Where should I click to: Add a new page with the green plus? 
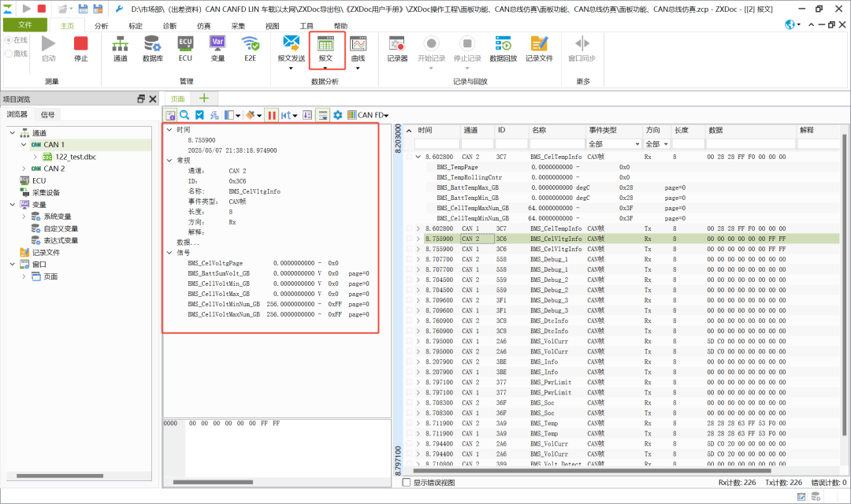click(204, 98)
